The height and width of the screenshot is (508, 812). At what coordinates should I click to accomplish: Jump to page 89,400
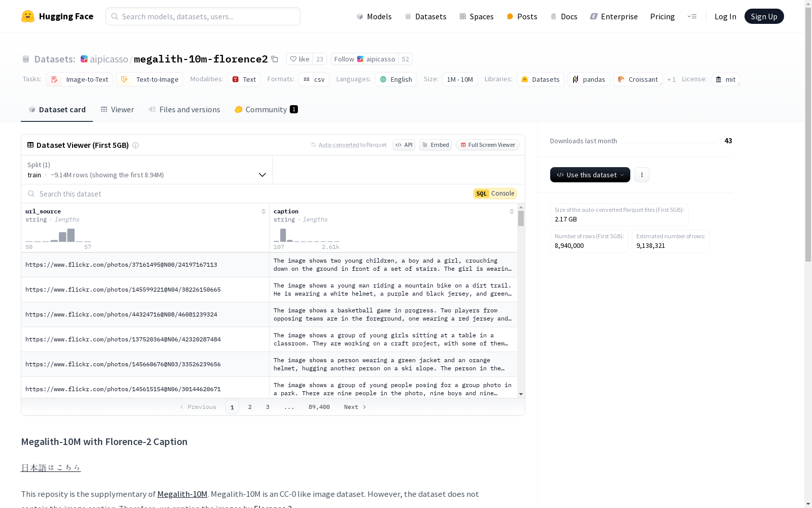pyautogui.click(x=319, y=407)
